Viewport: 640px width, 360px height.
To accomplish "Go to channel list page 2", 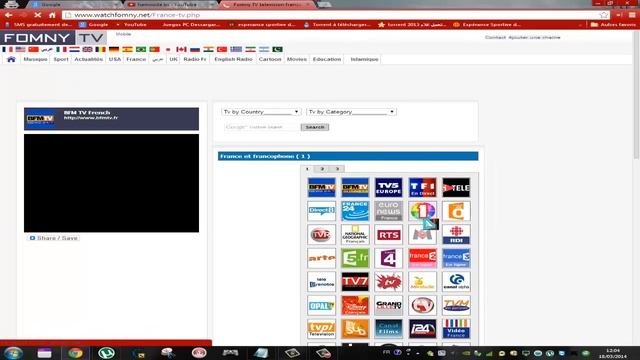I will click(322, 169).
